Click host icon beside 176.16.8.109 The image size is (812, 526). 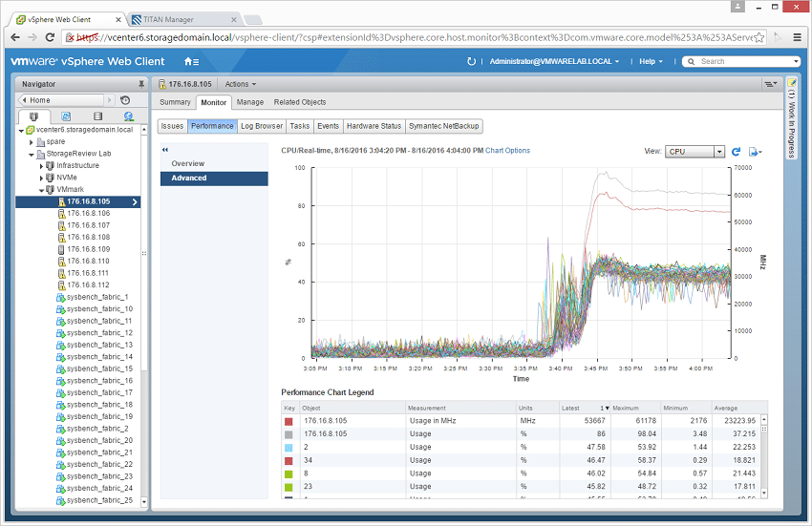tap(62, 249)
